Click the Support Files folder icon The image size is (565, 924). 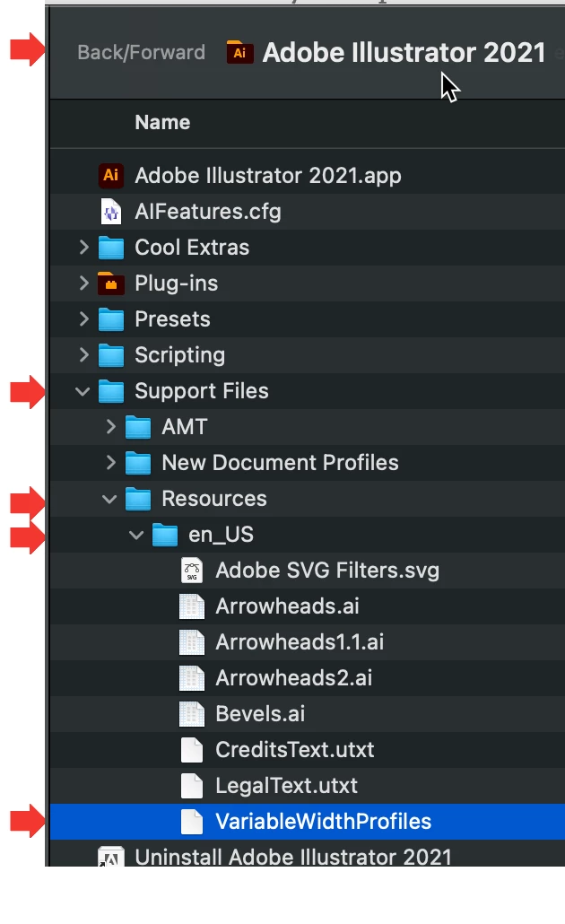[111, 391]
